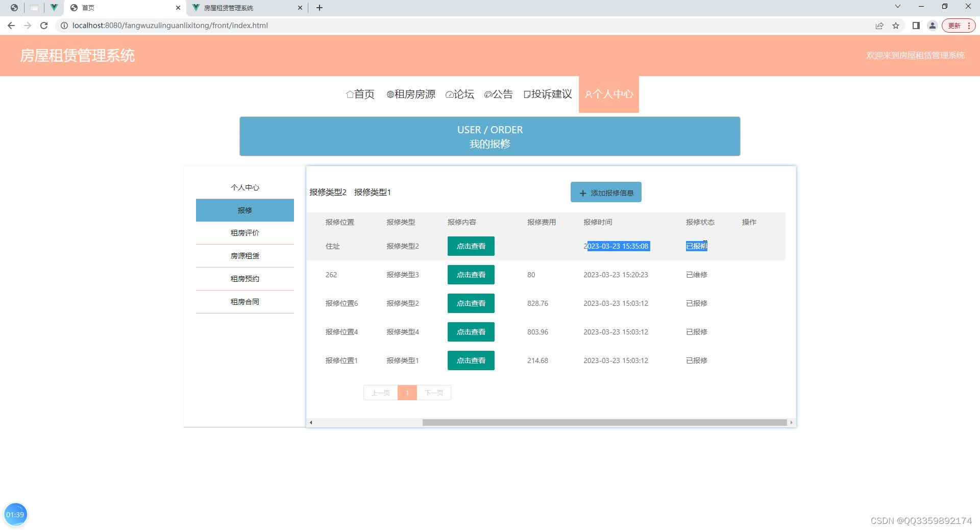Bookmark this page with the star icon
Image resolution: width=980 pixels, height=530 pixels.
coord(896,26)
